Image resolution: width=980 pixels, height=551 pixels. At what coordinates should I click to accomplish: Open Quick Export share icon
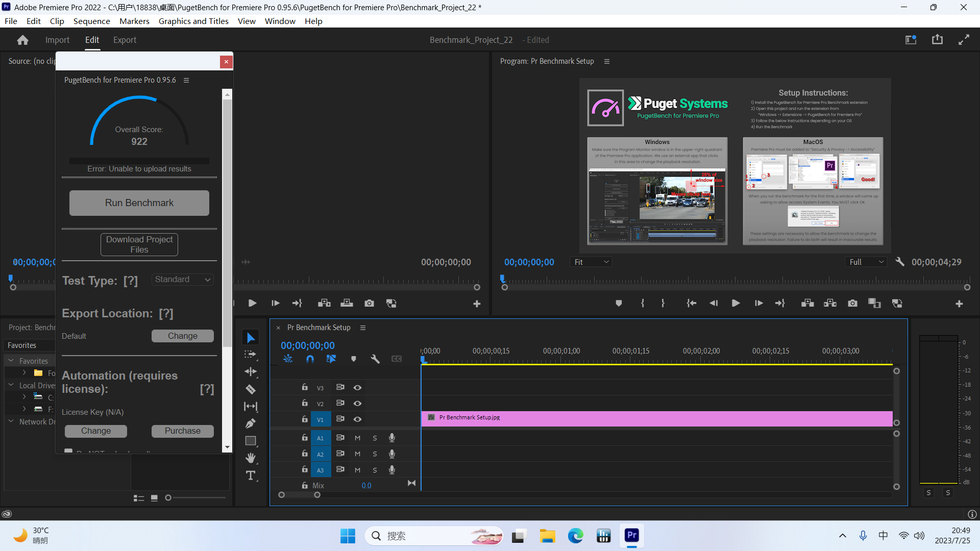click(x=937, y=40)
